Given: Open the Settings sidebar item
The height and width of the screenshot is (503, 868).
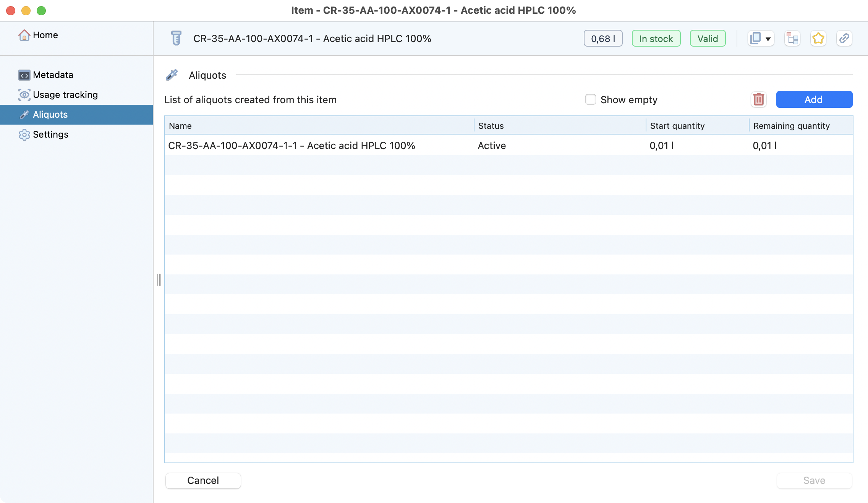Looking at the screenshot, I should point(50,135).
